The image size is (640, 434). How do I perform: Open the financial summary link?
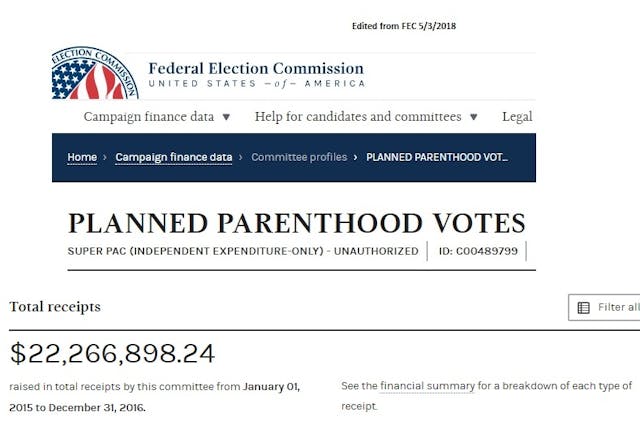(x=424, y=386)
